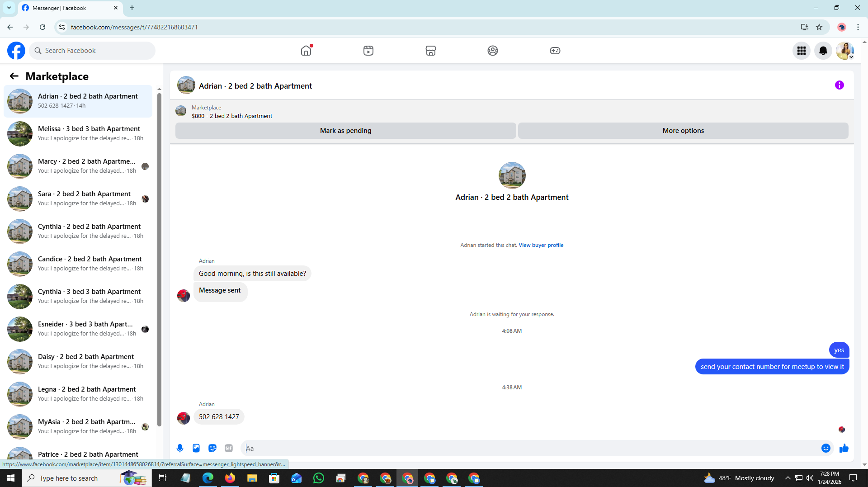Attach a photo with the image icon

(196, 448)
